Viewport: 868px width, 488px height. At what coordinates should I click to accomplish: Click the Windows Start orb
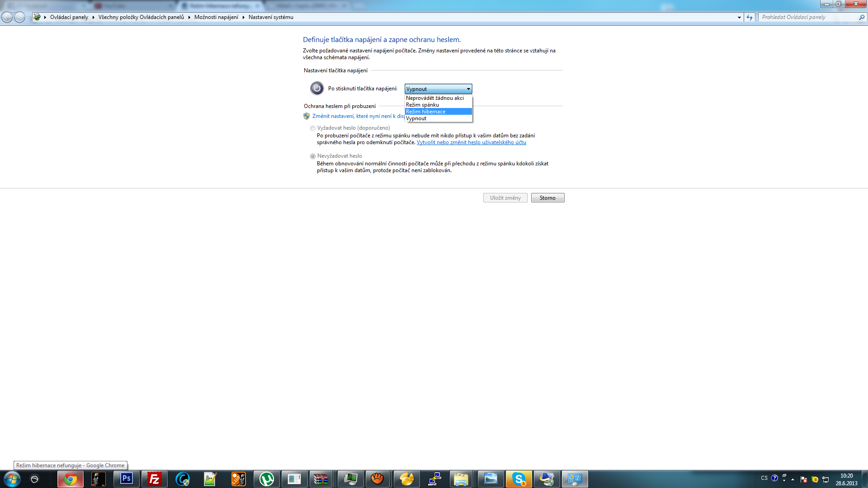[x=12, y=479]
